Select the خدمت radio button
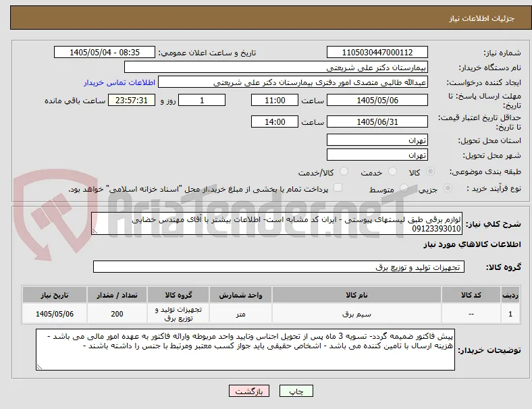The width and height of the screenshot is (532, 409). pyautogui.click(x=392, y=171)
